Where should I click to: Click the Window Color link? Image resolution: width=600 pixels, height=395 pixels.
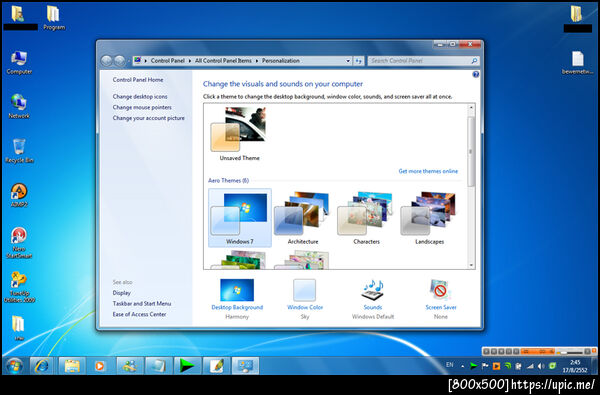point(305,307)
